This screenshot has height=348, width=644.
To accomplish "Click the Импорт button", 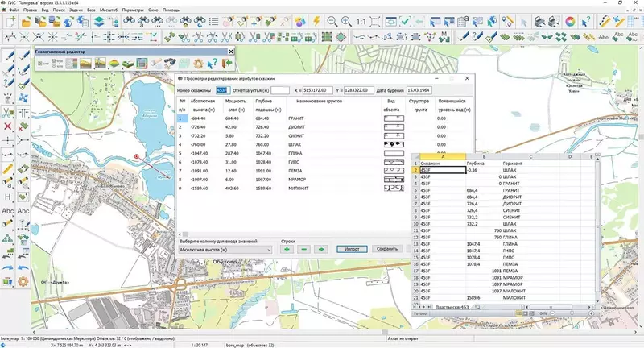I will [x=350, y=249].
